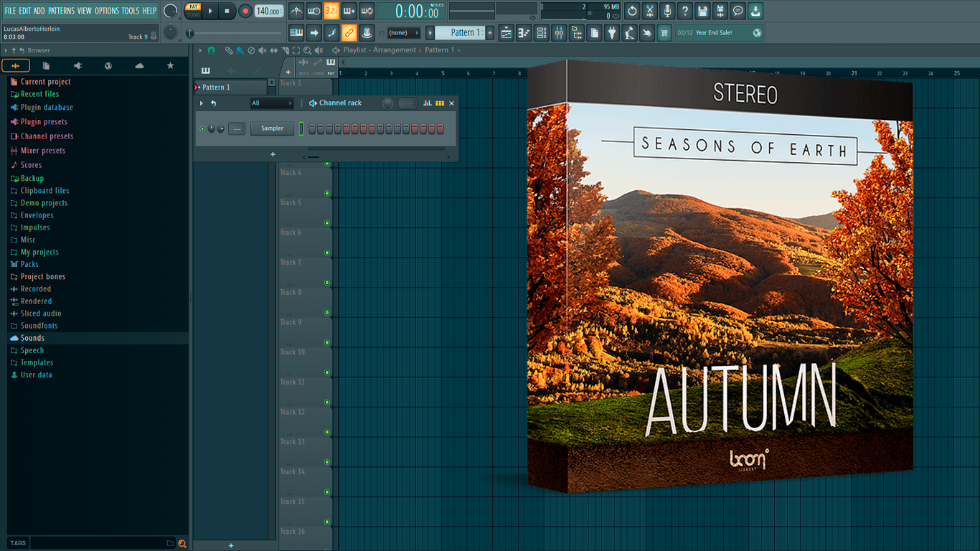Toggle loop recording button
The image size is (980, 551).
click(367, 11)
